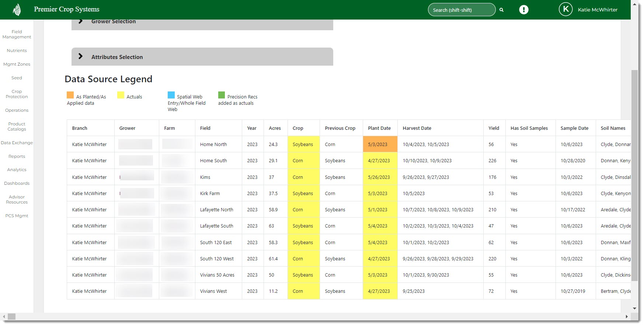Image resolution: width=644 pixels, height=326 pixels.
Task: Click the search magnifying glass icon
Action: [x=501, y=10]
